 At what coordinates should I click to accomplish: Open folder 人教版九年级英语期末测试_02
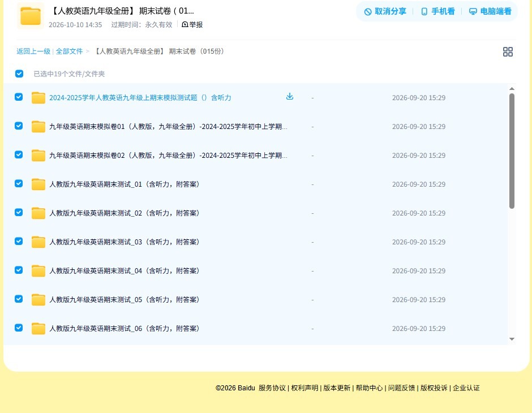(124, 213)
